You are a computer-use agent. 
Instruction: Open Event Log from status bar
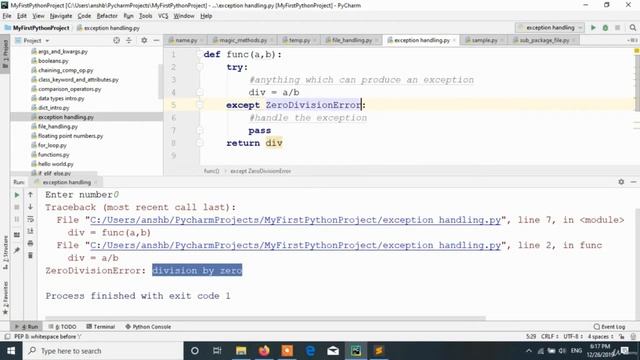[609, 327]
